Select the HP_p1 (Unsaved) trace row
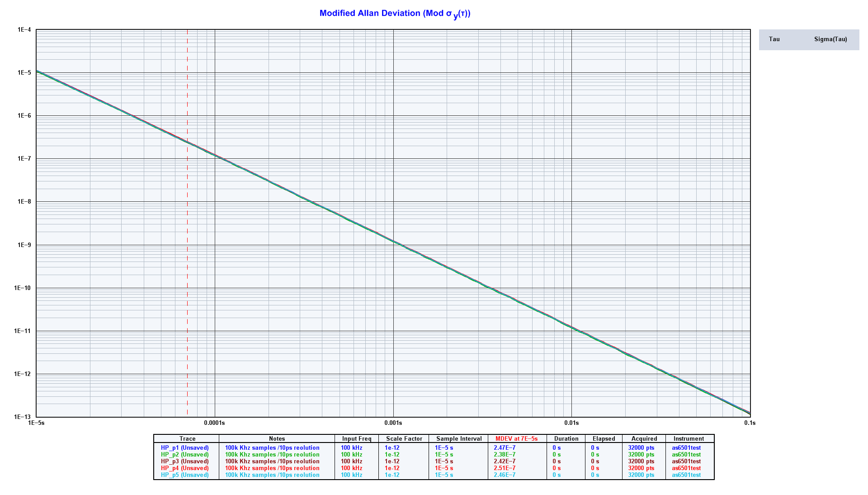Viewport: 868px width, 495px height. [184, 448]
